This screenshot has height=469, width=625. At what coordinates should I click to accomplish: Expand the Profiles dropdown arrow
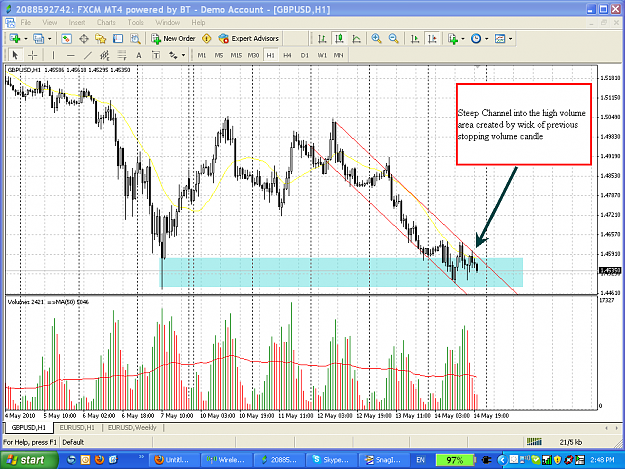coord(49,39)
